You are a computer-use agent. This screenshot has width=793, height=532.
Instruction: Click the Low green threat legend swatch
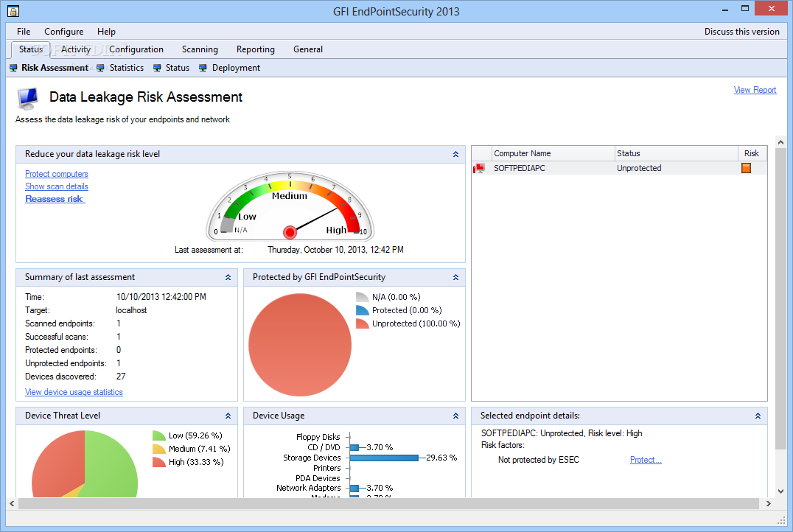pyautogui.click(x=158, y=435)
